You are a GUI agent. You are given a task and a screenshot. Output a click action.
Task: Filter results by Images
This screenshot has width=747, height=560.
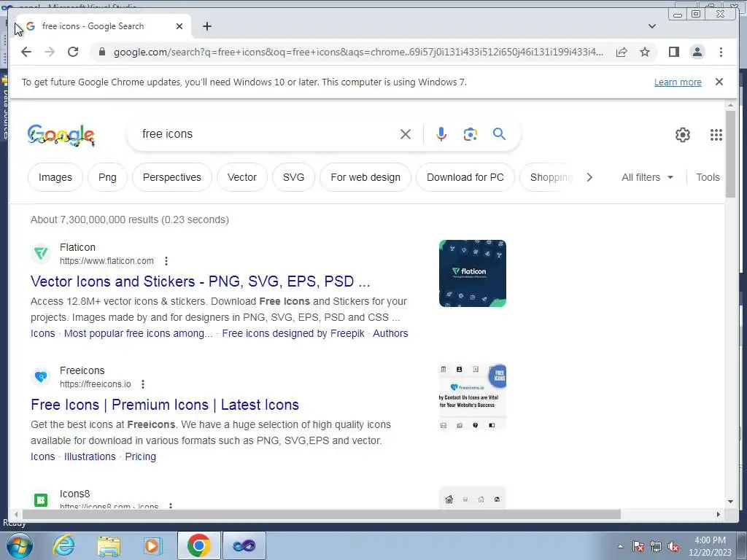pos(55,177)
